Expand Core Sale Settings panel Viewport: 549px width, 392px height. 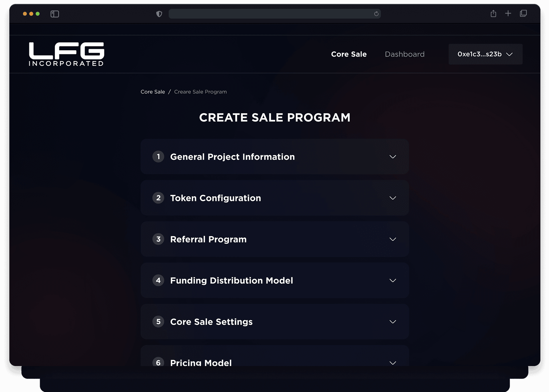click(393, 322)
